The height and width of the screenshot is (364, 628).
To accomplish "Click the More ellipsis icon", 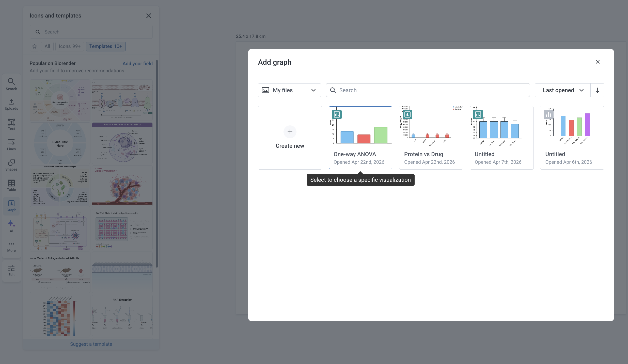I will click(x=11, y=246).
